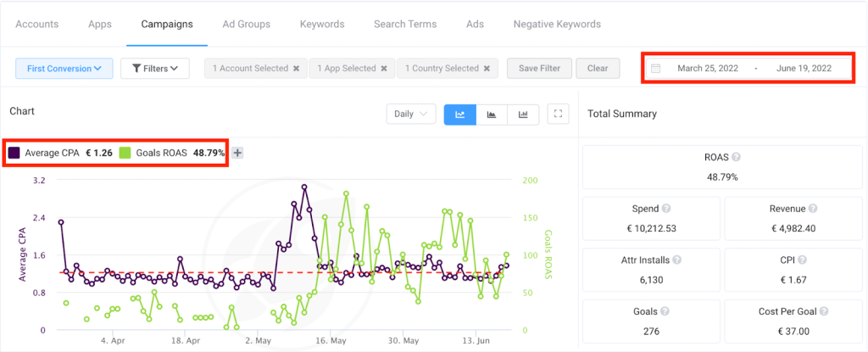Remove the 1 Country Selected filter
The height and width of the screenshot is (352, 868).
pos(487,69)
